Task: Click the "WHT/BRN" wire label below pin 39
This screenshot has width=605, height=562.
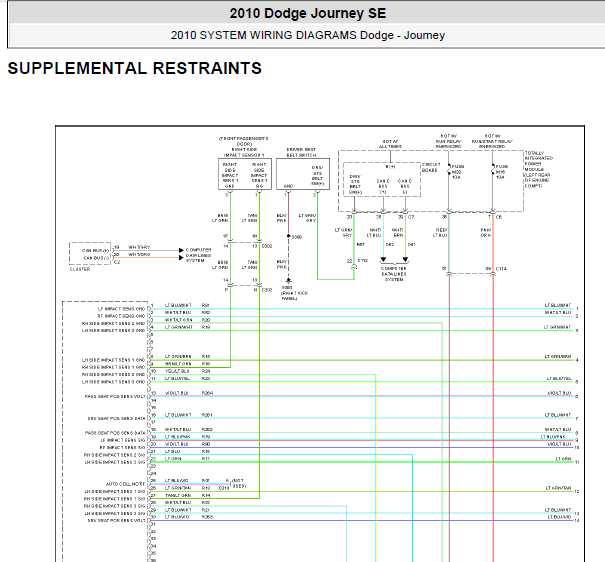Action: pos(397,233)
